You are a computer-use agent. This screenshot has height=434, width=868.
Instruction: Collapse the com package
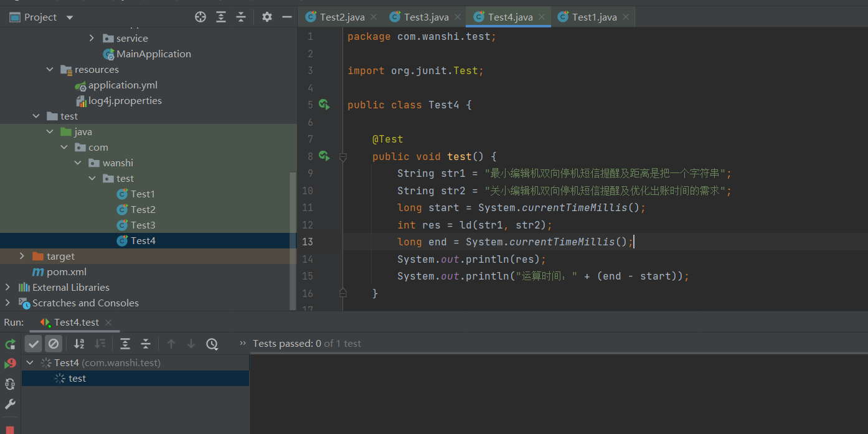tap(64, 147)
